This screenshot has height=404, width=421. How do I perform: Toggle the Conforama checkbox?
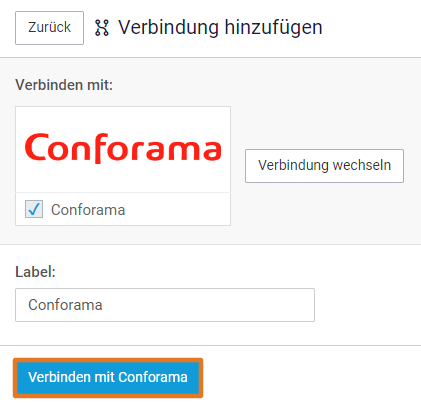coord(34,209)
